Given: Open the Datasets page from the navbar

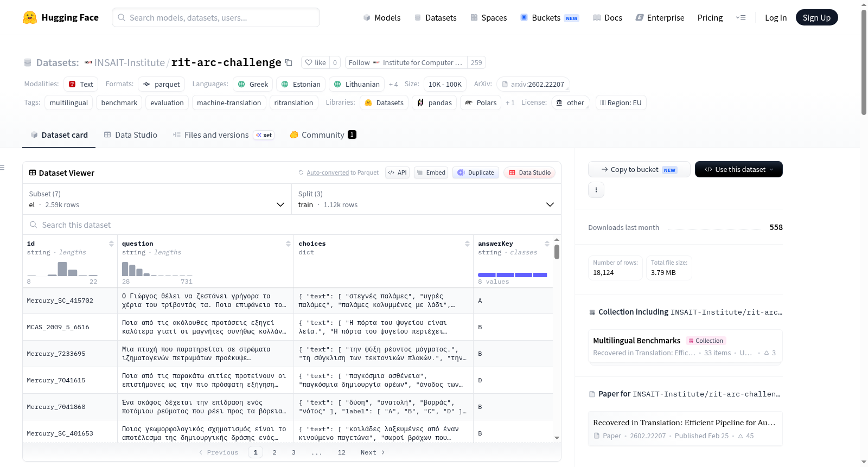Looking at the screenshot, I should coord(436,18).
